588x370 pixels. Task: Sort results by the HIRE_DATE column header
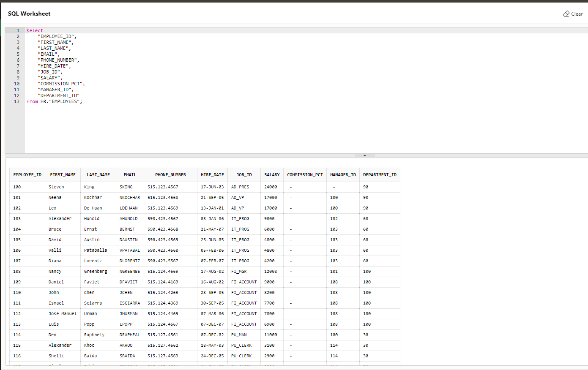click(212, 174)
